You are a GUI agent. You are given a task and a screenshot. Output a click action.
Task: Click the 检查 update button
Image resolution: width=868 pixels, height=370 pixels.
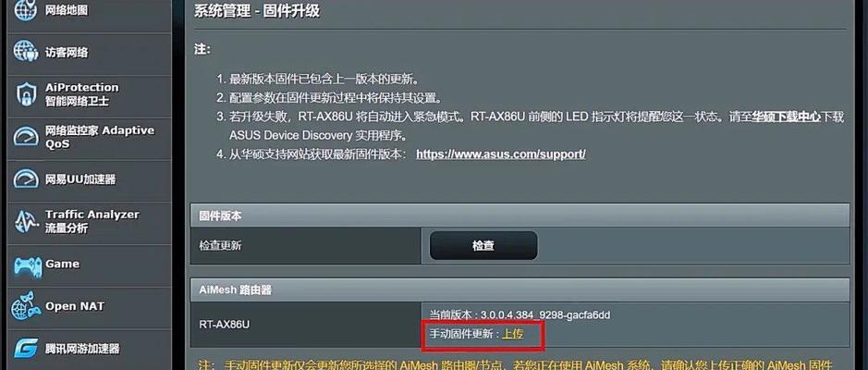coord(483,245)
